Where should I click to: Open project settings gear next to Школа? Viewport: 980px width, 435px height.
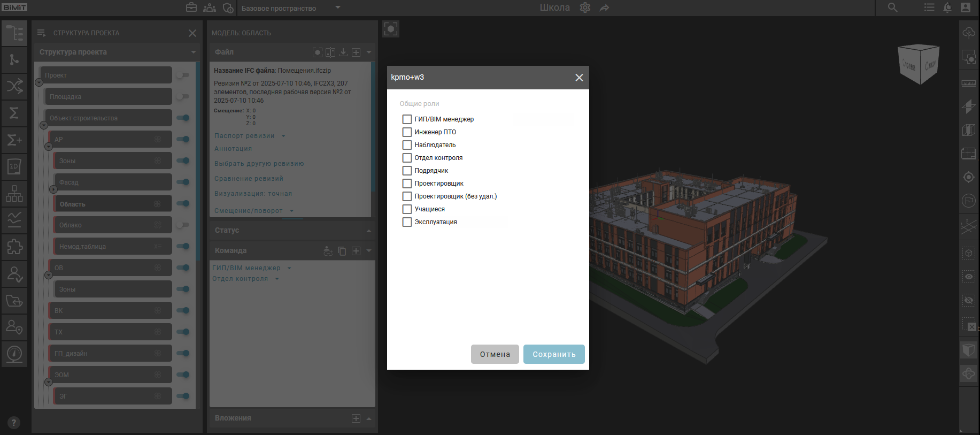click(x=585, y=8)
